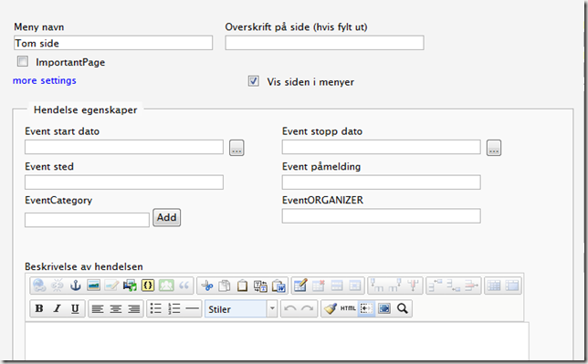Click the redo arrow
The image size is (588, 364).
(x=308, y=308)
